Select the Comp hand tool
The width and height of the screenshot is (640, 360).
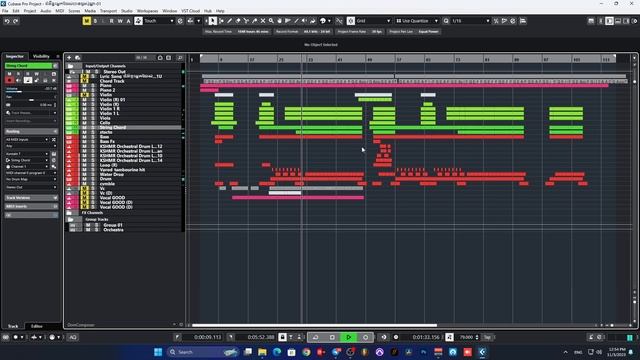280,21
